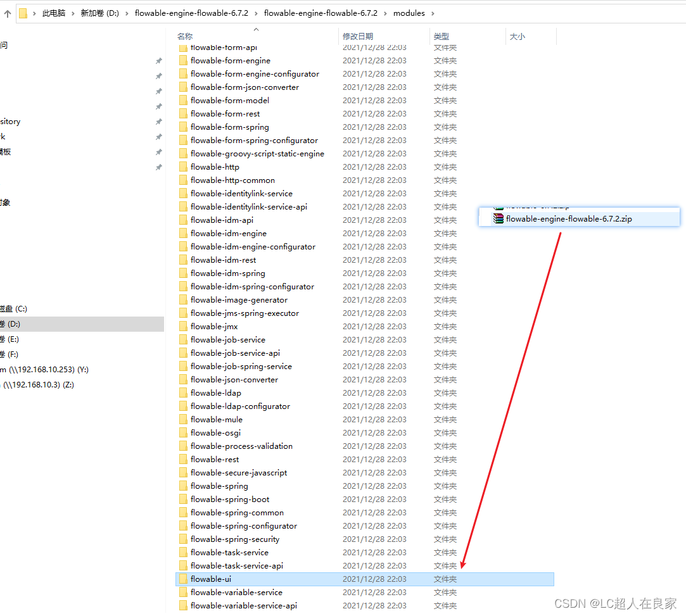Image resolution: width=686 pixels, height=616 pixels.
Task: Select flowable-form-spring-configurator folder name
Action: tap(254, 141)
